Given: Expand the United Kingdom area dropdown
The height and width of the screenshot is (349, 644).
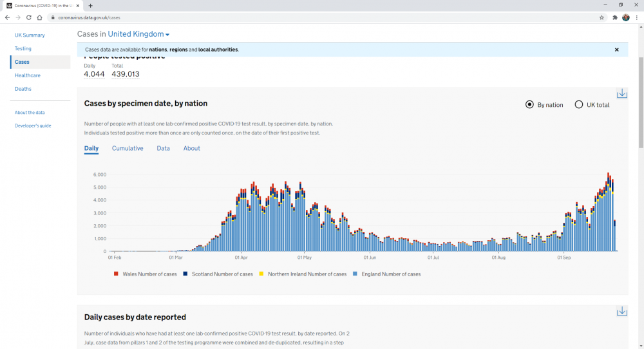Looking at the screenshot, I should (x=138, y=34).
